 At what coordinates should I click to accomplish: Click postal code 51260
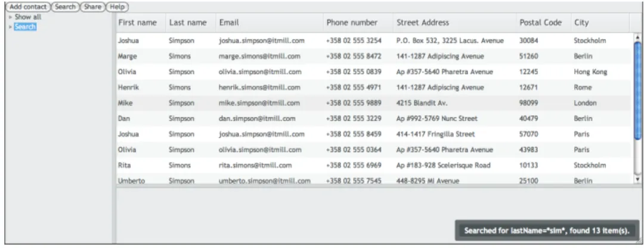[528, 56]
